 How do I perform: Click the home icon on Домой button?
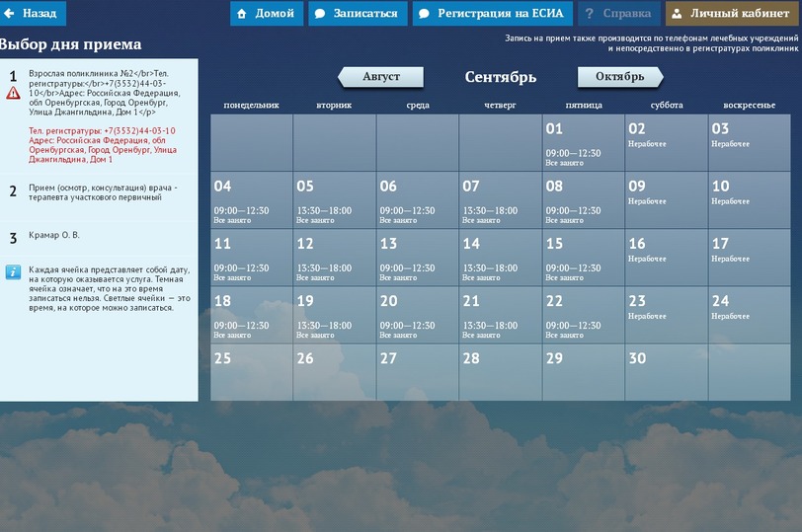(242, 14)
